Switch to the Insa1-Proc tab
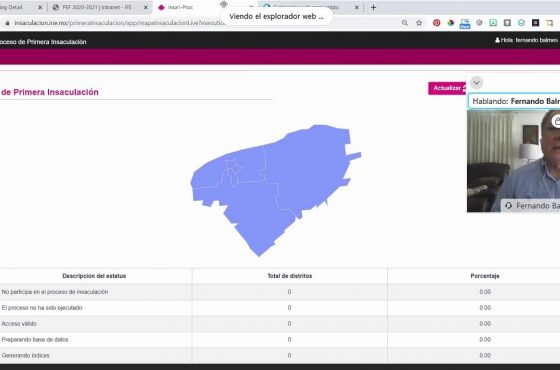Viewport: 560px width, 370px height. click(x=180, y=7)
